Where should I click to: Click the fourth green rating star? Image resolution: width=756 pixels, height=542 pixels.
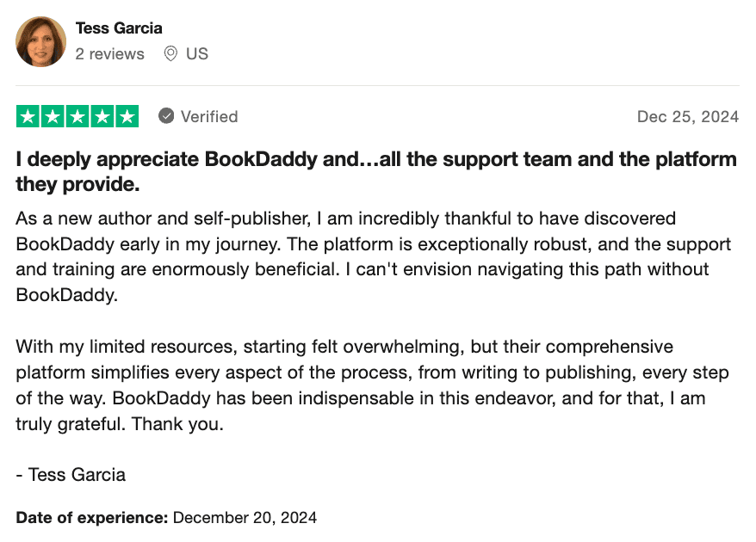102,116
